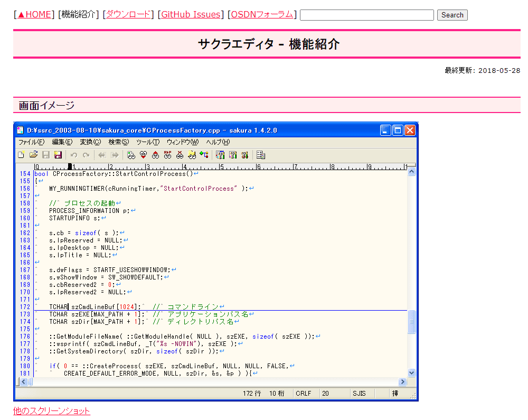Minimize the sakura editor window
The width and height of the screenshot is (528, 420).
[385, 130]
